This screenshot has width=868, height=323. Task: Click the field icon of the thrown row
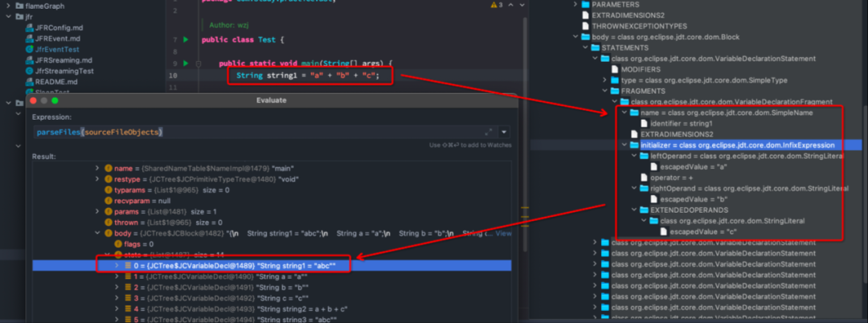(x=108, y=223)
